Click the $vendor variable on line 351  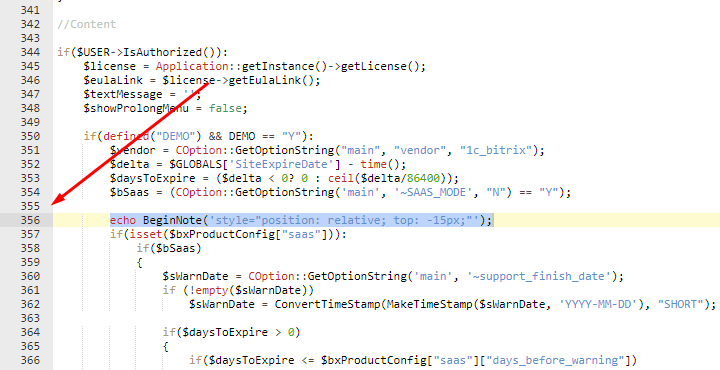(x=133, y=150)
